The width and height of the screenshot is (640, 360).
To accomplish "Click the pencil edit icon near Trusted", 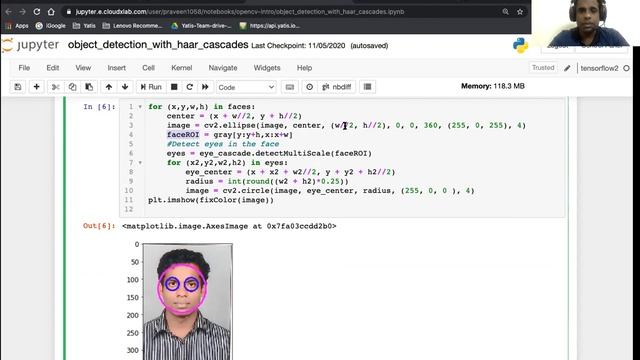I will tap(567, 68).
